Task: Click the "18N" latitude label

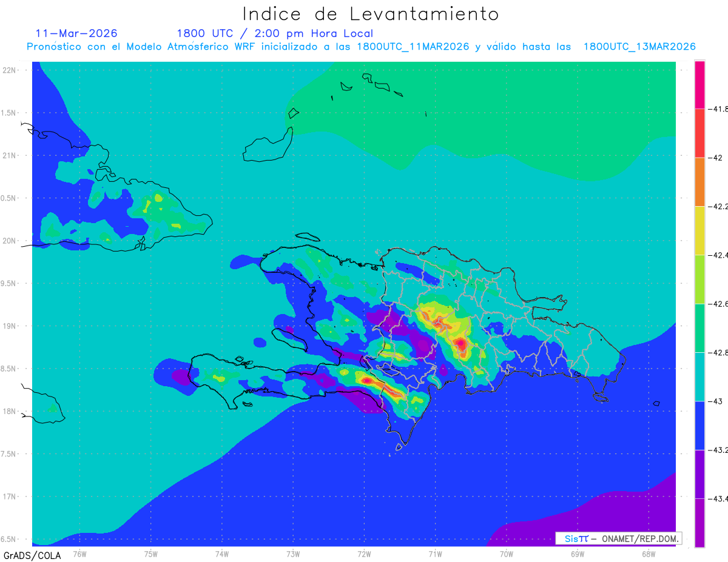Action: pyautogui.click(x=9, y=411)
